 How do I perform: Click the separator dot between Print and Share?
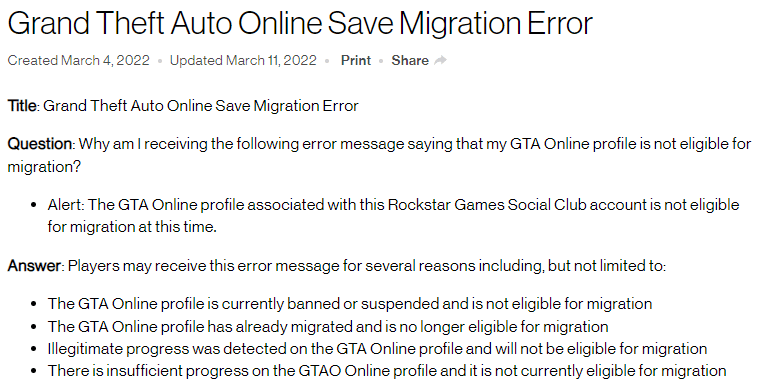pos(381,61)
